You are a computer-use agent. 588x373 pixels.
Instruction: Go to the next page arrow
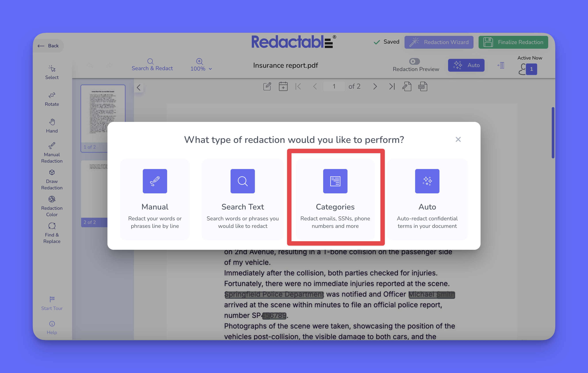pyautogui.click(x=375, y=87)
